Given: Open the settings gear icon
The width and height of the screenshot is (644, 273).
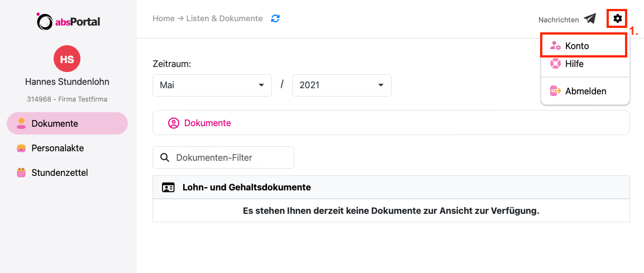Looking at the screenshot, I should 617,18.
